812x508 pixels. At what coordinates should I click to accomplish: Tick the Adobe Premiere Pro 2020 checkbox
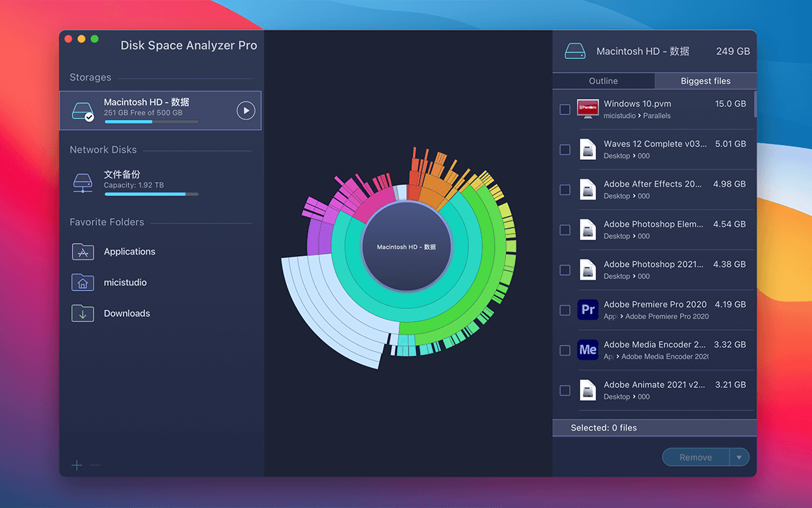[x=565, y=310]
